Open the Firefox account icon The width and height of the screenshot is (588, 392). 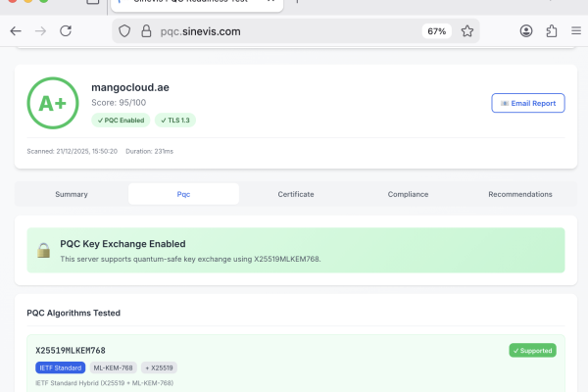click(x=526, y=31)
